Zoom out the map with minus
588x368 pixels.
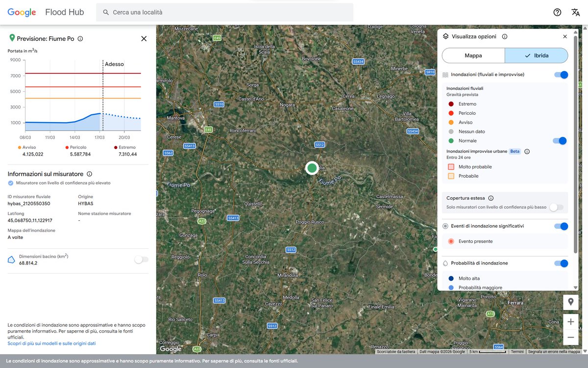(x=571, y=338)
